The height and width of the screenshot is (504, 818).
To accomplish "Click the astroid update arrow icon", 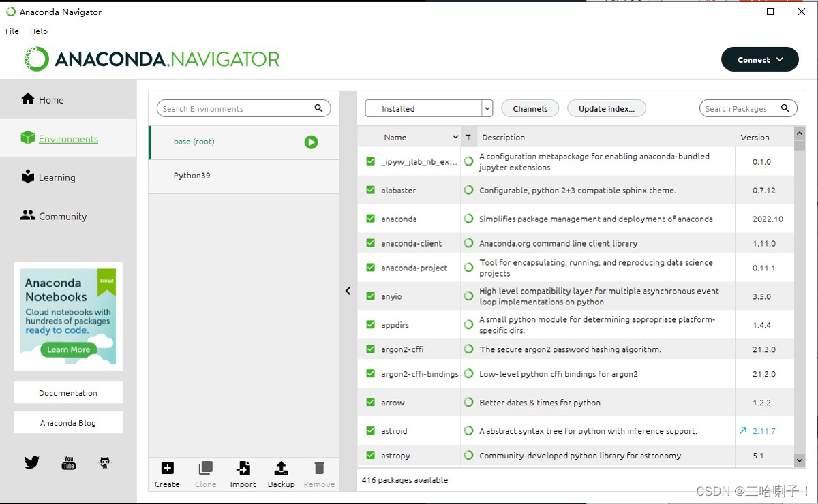I will pos(743,431).
